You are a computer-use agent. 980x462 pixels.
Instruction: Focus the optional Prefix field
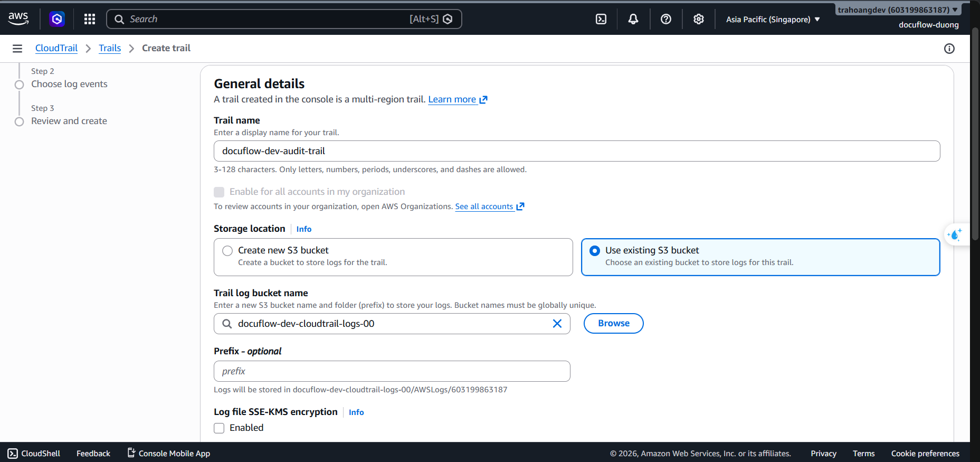[392, 371]
